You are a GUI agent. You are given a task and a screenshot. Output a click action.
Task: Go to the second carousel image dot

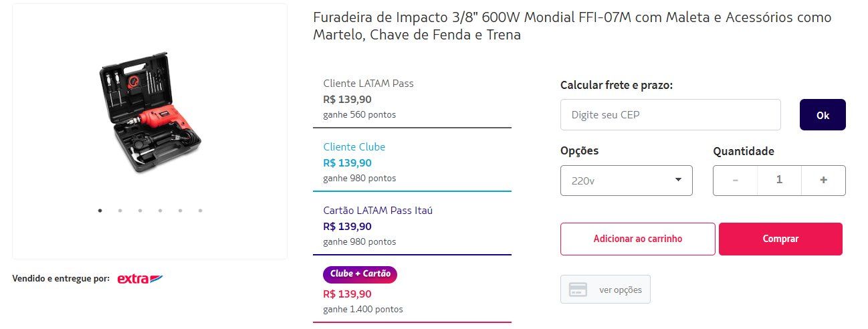(120, 211)
